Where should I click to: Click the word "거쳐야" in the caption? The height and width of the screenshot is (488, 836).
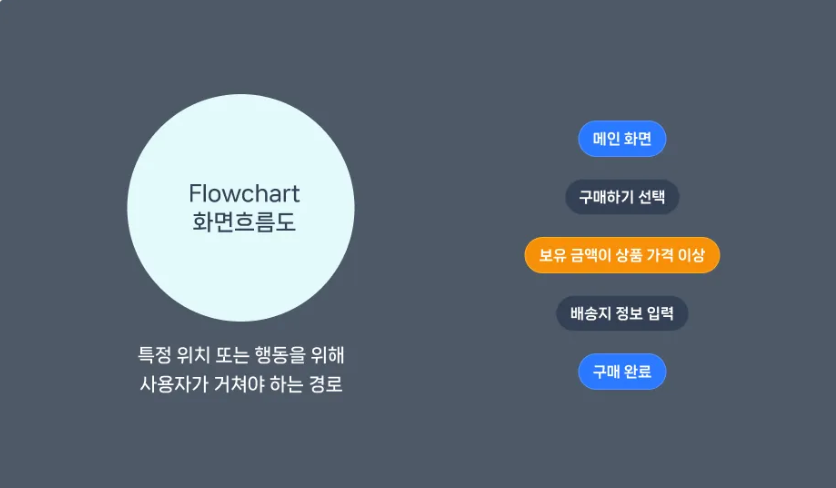coord(239,383)
